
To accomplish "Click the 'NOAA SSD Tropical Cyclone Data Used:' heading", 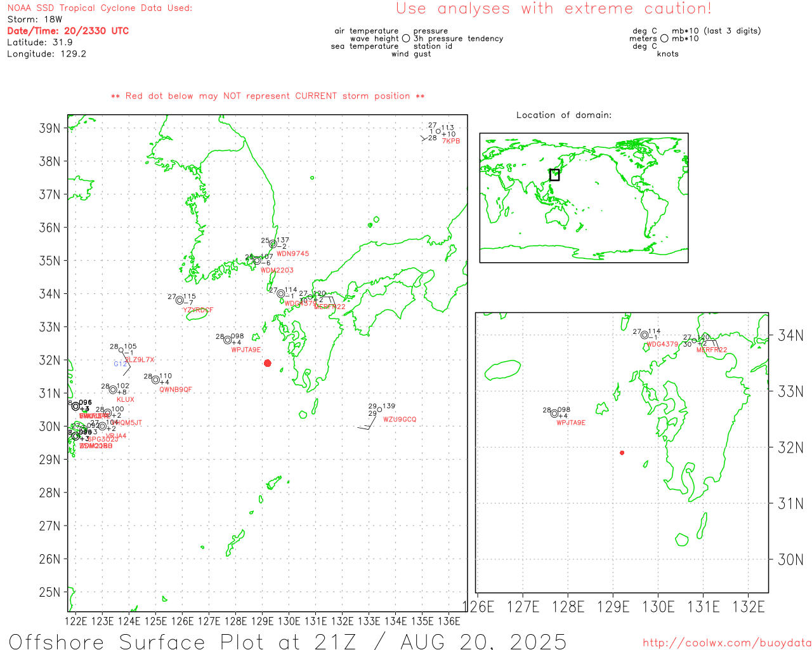I will pyautogui.click(x=100, y=8).
